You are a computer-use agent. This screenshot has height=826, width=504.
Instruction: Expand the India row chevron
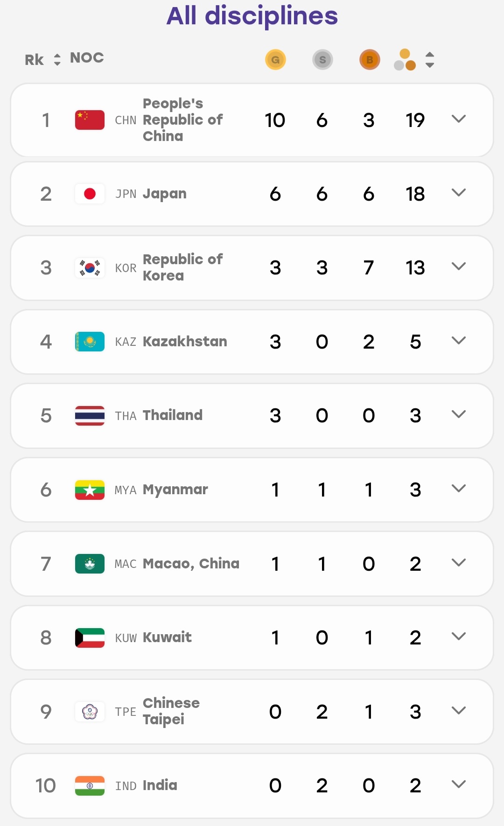pos(459,784)
